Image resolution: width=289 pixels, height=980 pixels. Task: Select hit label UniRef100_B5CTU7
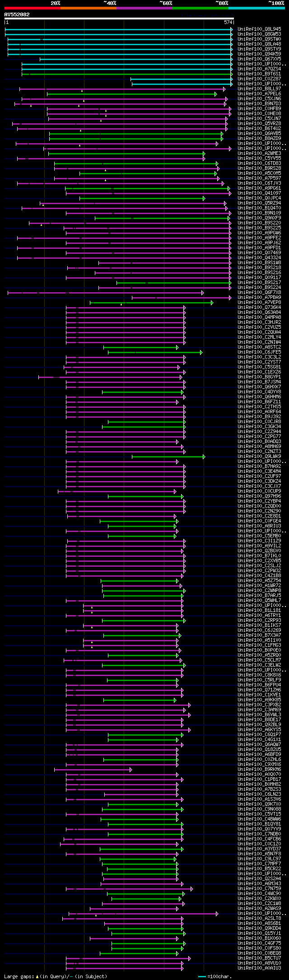[259, 958]
